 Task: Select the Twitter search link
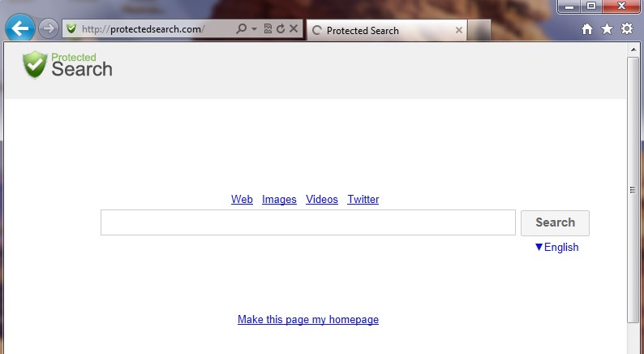click(x=363, y=200)
